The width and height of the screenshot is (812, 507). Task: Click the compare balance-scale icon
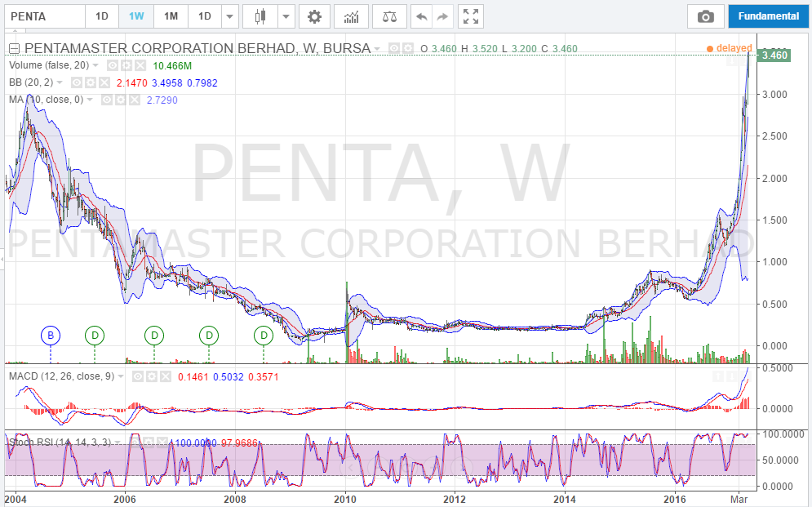[389, 16]
